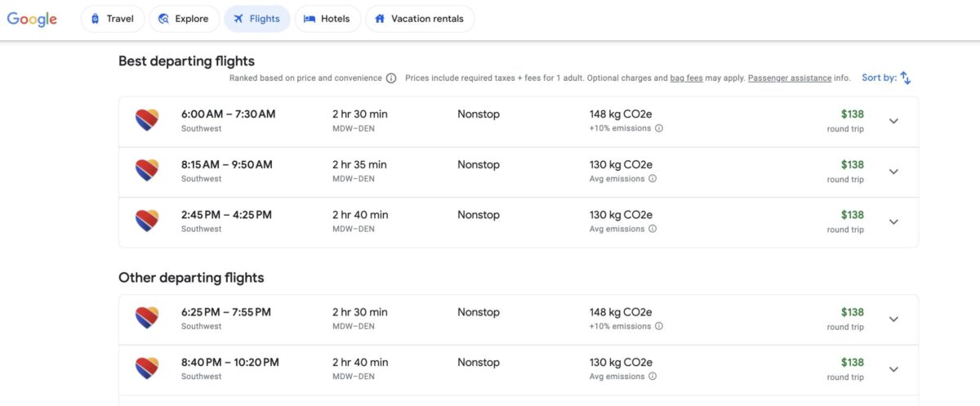The image size is (980, 406).
Task: Show emissions info for the 8:40 PM flight
Action: point(653,377)
